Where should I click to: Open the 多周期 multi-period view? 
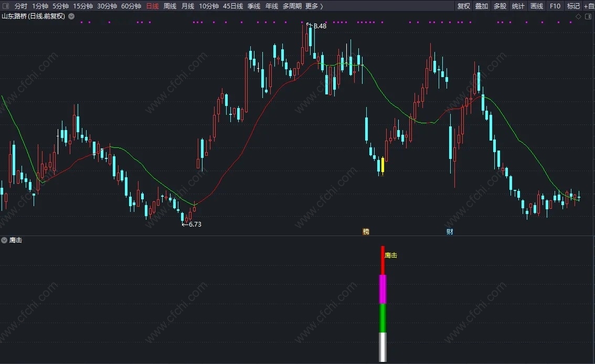point(292,6)
